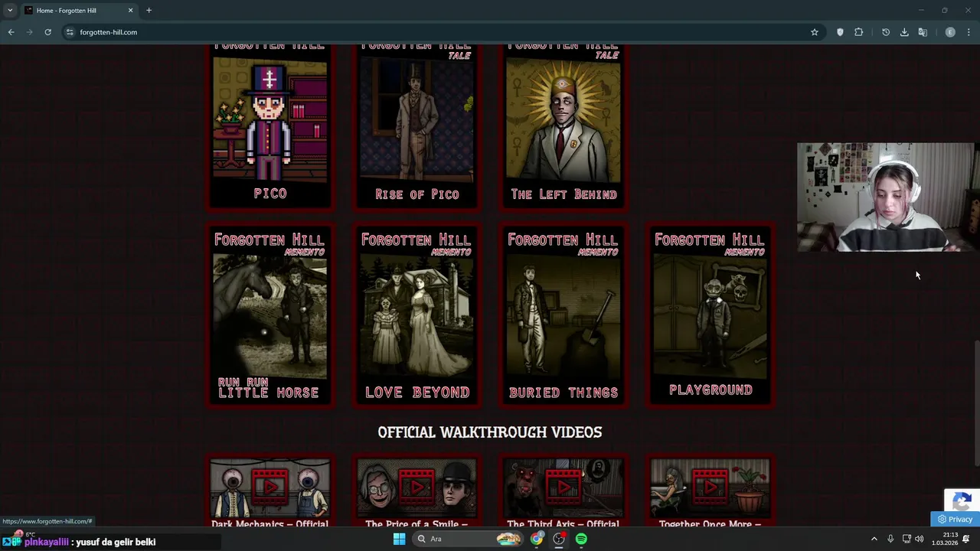Image resolution: width=980 pixels, height=551 pixels.
Task: Click the taskbar search box Ara
Action: (469, 539)
